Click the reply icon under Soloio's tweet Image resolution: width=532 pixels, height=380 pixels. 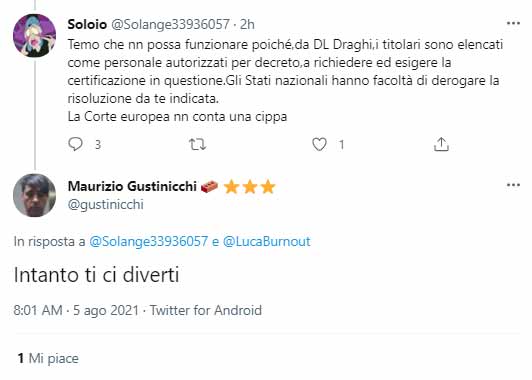point(75,144)
